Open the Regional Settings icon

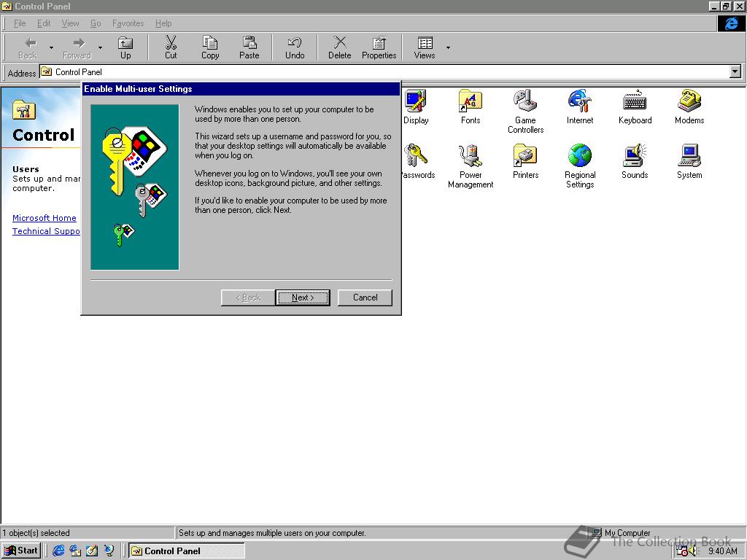tap(580, 166)
